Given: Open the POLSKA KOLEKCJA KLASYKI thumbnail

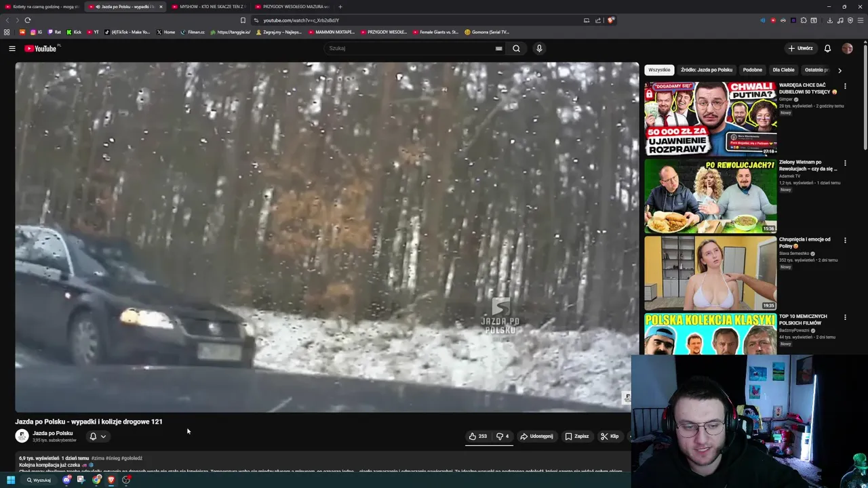Looking at the screenshot, I should tap(710, 333).
